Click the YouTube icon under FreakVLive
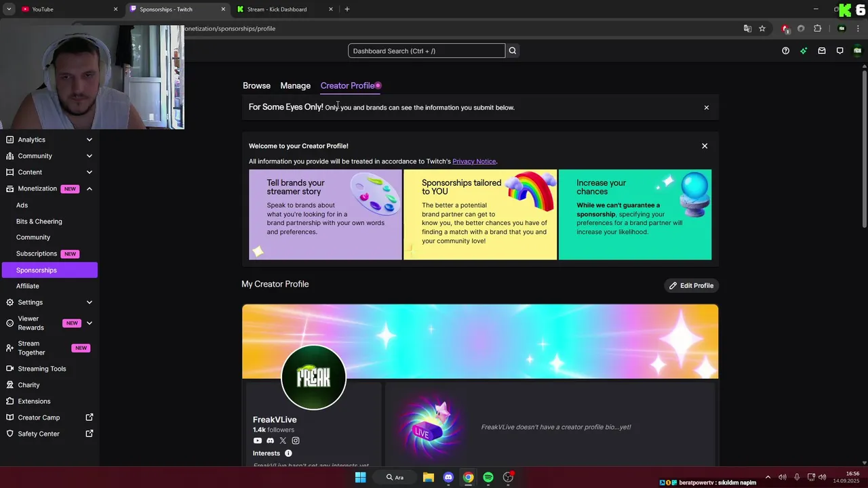 (x=258, y=441)
